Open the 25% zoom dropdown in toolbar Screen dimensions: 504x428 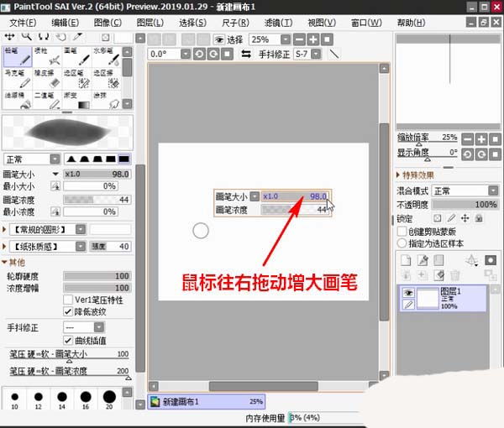click(x=286, y=39)
